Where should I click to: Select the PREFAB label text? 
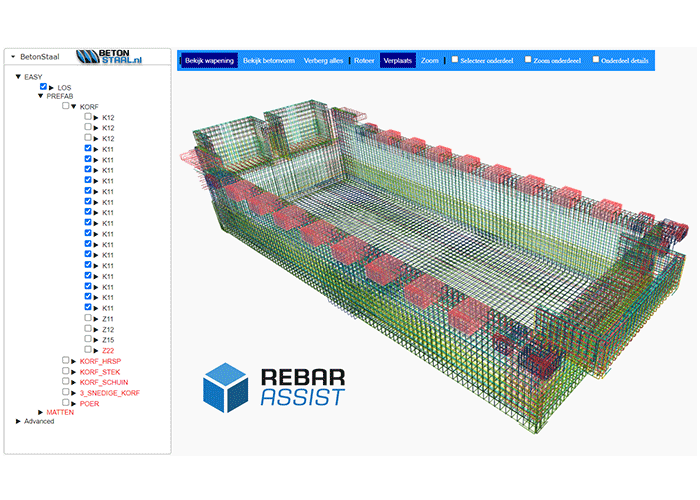tap(60, 96)
